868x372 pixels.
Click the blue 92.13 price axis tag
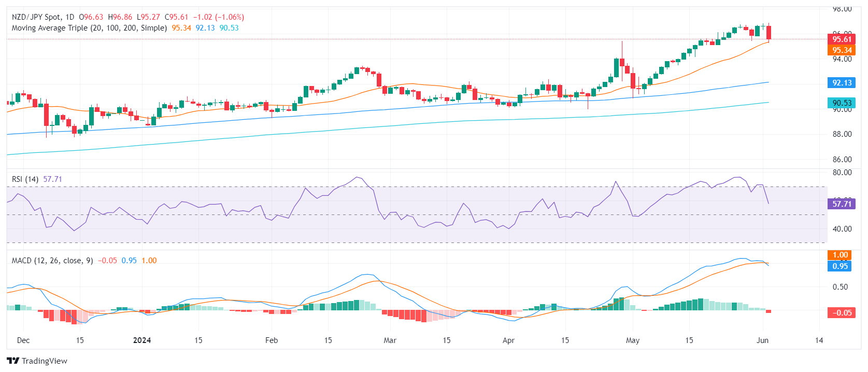tap(841, 83)
